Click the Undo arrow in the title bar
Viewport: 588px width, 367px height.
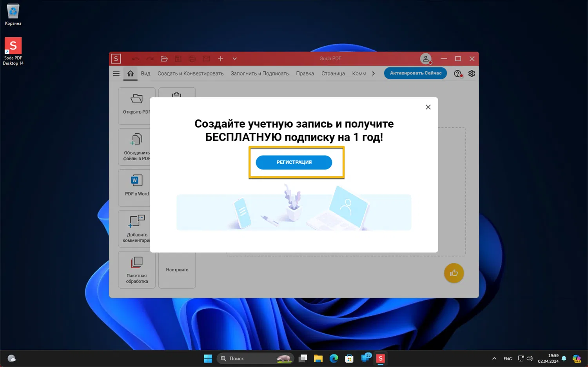[x=136, y=58]
